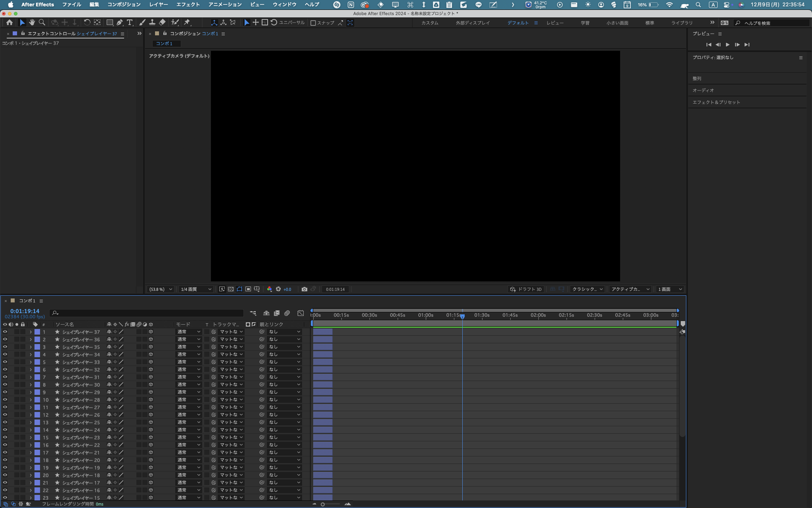
Task: Select the Eraser tool
Action: [162, 23]
